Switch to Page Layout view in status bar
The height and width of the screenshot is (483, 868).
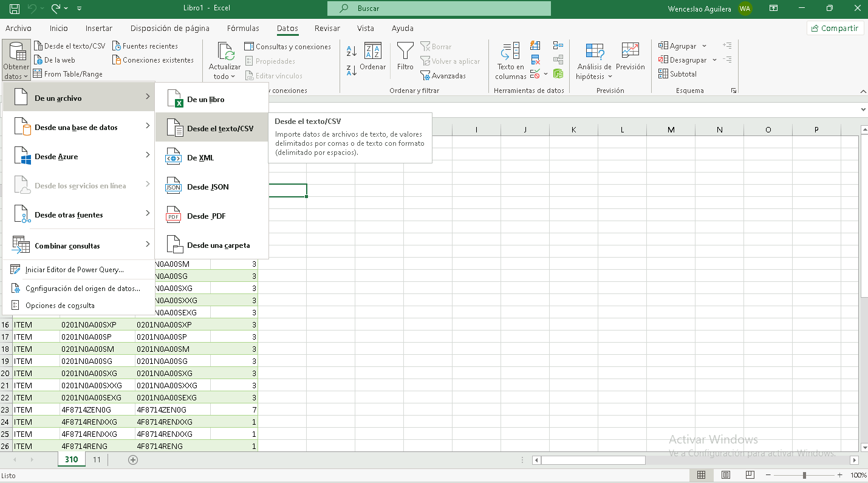[x=725, y=475]
